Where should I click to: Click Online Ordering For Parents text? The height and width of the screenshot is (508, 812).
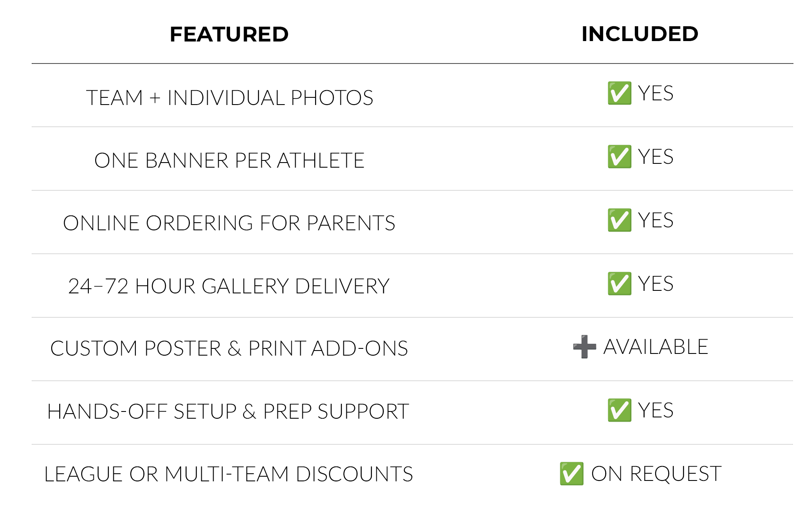point(229,223)
